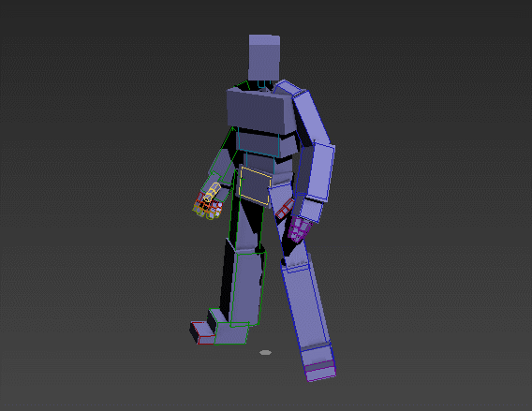This screenshot has width=532, height=411.
Task: Select the cyan-outlined spine segment
Action: (x=258, y=141)
